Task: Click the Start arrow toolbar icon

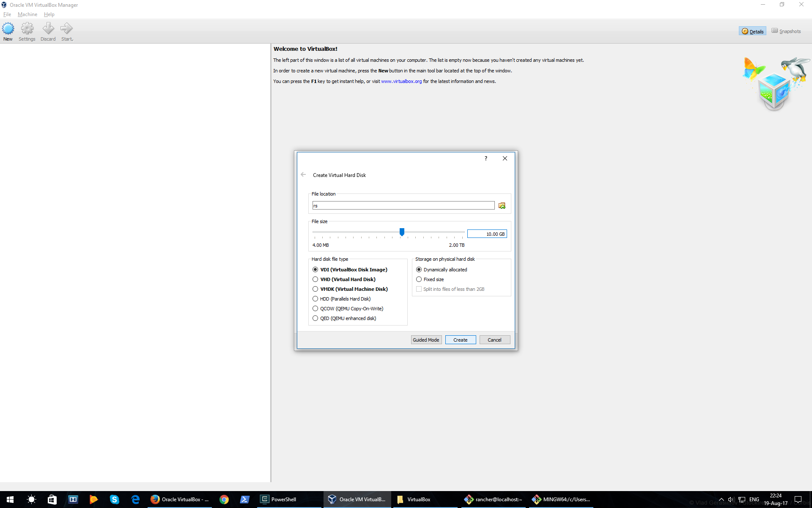Action: click(66, 29)
